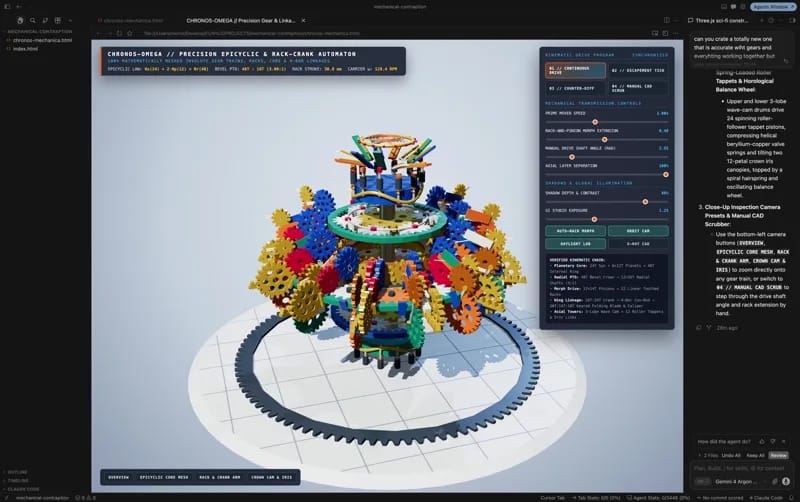The width and height of the screenshot is (800, 502).
Task: Toggle the Daylight Lab button
Action: [576, 244]
